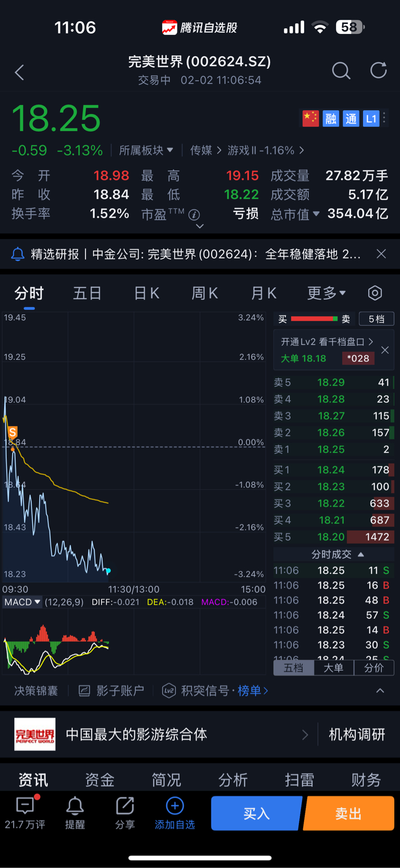Open the 传媒 sector link
This screenshot has width=400, height=868.
206,150
